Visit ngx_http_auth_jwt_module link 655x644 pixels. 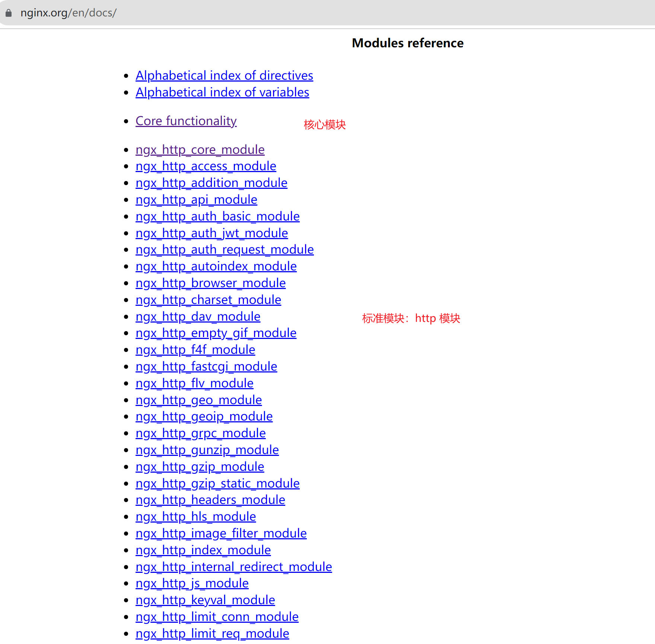[212, 233]
